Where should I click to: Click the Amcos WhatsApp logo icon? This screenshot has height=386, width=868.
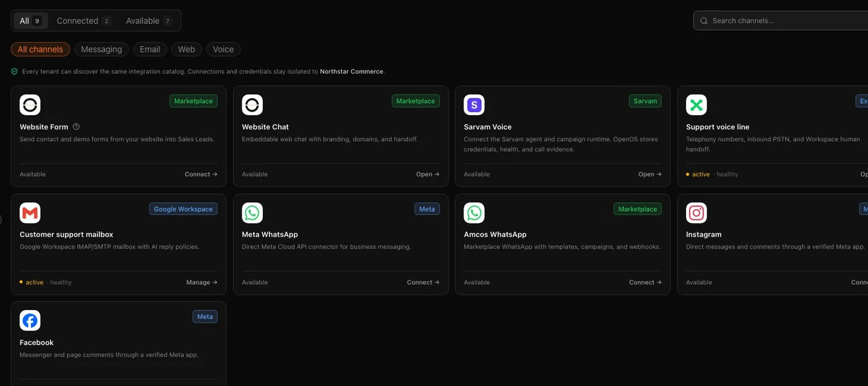coord(474,213)
